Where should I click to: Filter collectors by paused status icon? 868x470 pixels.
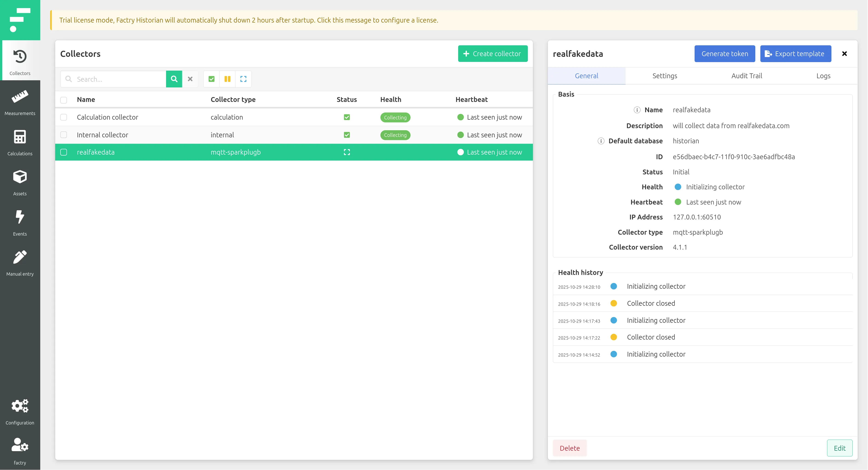pos(227,79)
